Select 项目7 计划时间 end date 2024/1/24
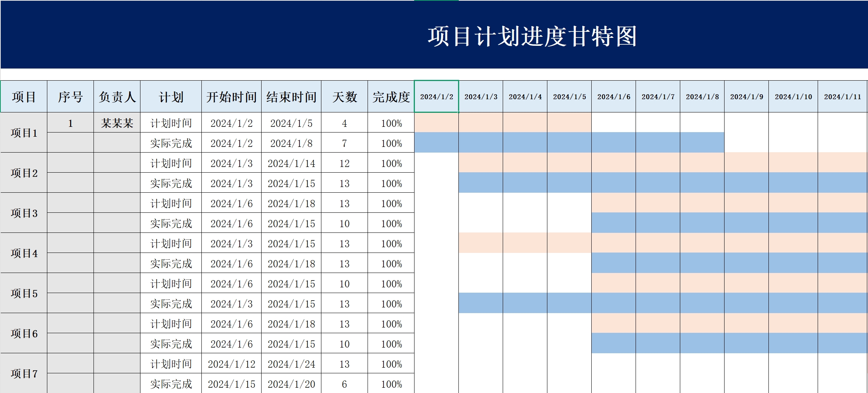Screen dimensions: 868x393 pos(291,363)
